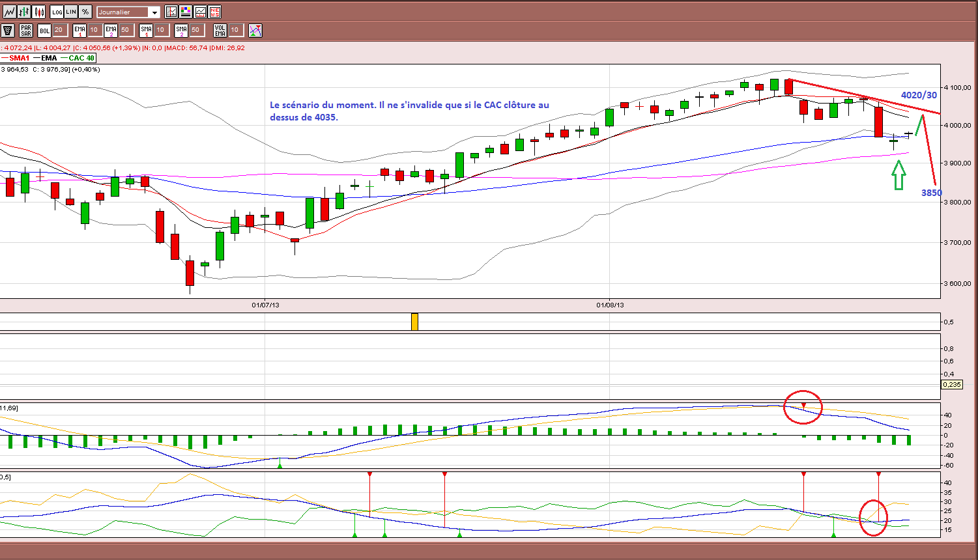
Task: Toggle the EMA 2 moving average
Action: click(111, 30)
